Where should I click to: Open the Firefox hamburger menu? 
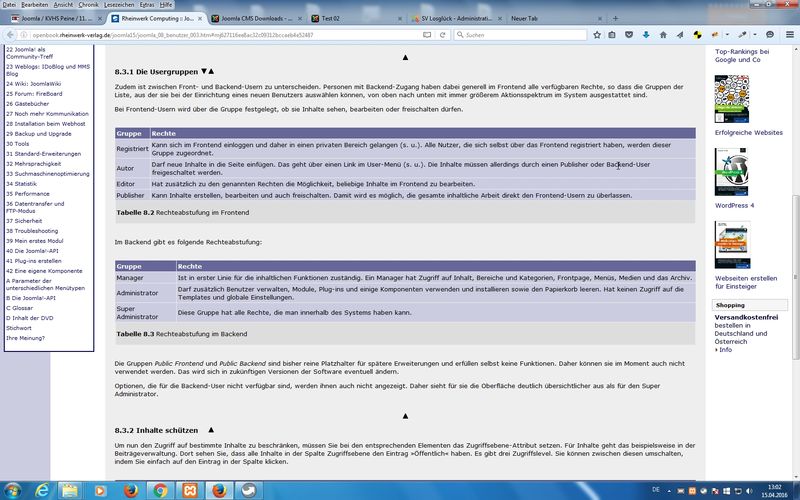(790, 35)
